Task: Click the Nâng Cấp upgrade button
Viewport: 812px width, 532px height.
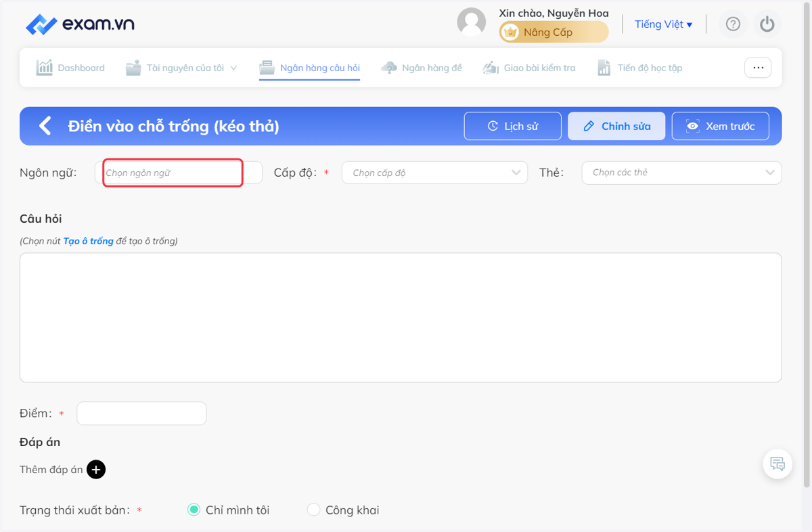Action: (554, 32)
